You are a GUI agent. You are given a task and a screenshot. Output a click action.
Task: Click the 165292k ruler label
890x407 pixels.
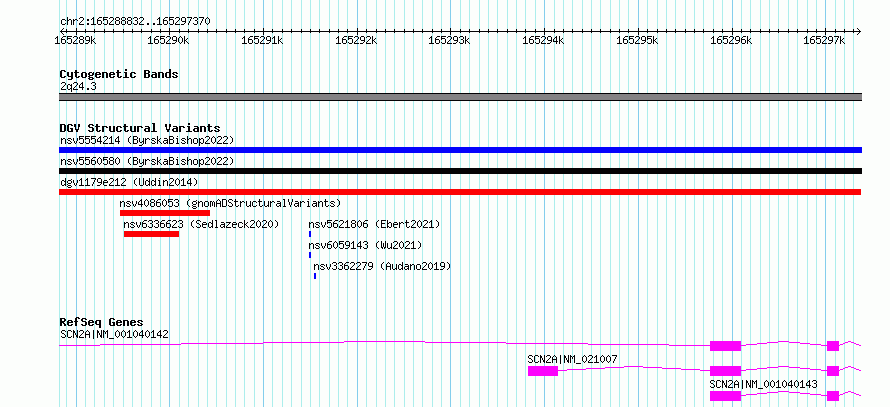[x=356, y=40]
